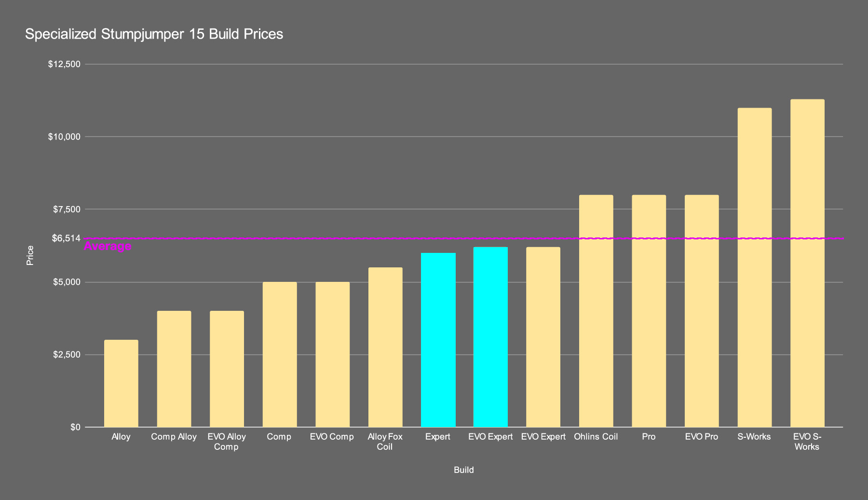This screenshot has width=868, height=500.
Task: Click the Comp Alloy bar
Action: [174, 369]
